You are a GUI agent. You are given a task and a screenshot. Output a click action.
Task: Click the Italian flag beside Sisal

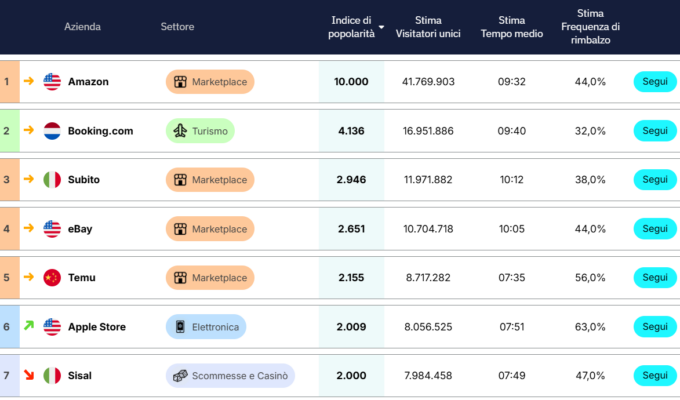tap(52, 376)
